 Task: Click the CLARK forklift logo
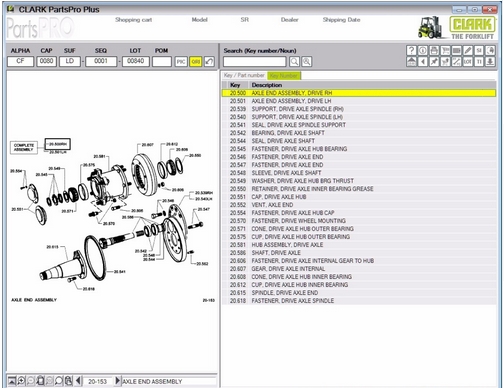pos(457,27)
